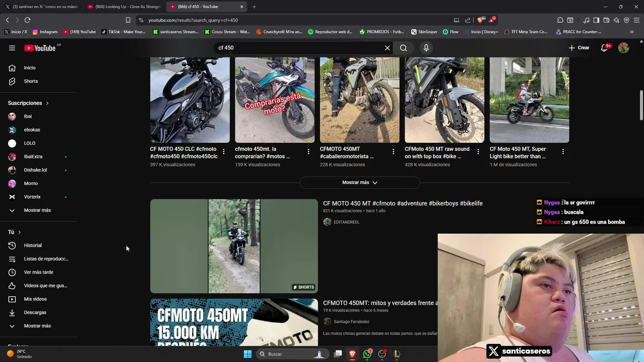
Task: Click the Crear button
Action: (579, 48)
